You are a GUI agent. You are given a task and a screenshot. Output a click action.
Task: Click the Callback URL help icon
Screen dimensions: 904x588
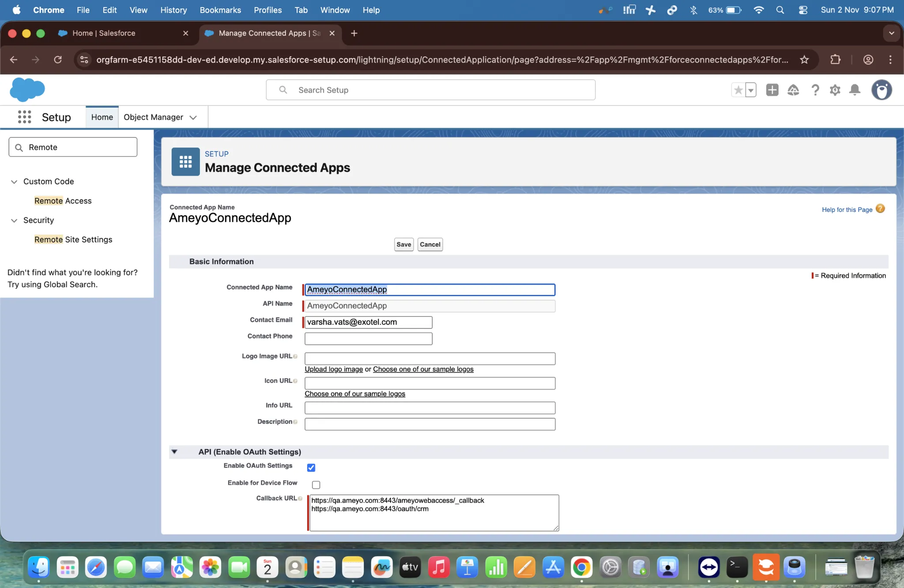pos(300,498)
